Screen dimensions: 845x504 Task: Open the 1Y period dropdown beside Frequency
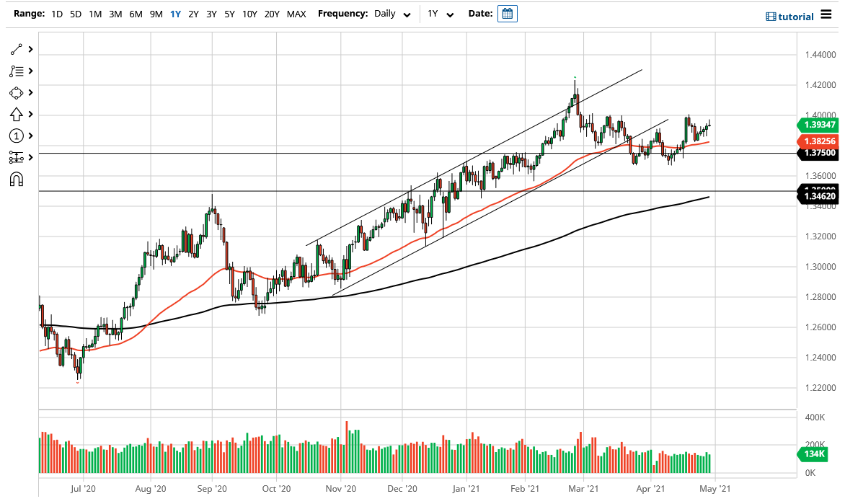pyautogui.click(x=441, y=13)
